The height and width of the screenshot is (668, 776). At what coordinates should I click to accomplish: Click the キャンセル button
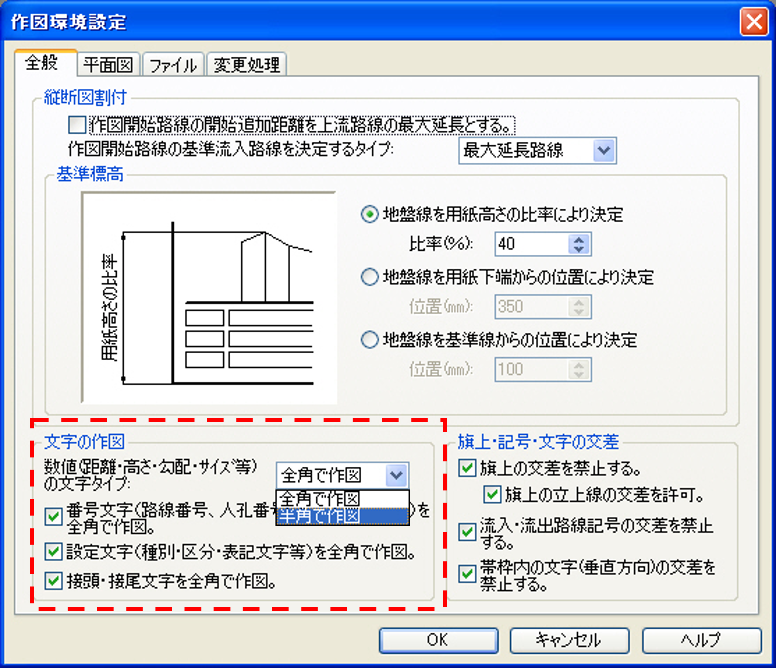[569, 640]
